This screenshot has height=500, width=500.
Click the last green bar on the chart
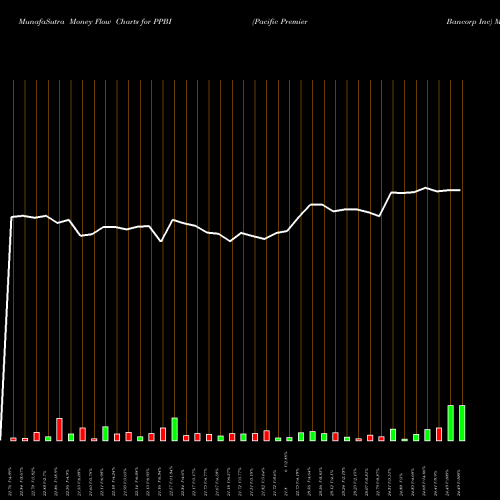coord(462,423)
